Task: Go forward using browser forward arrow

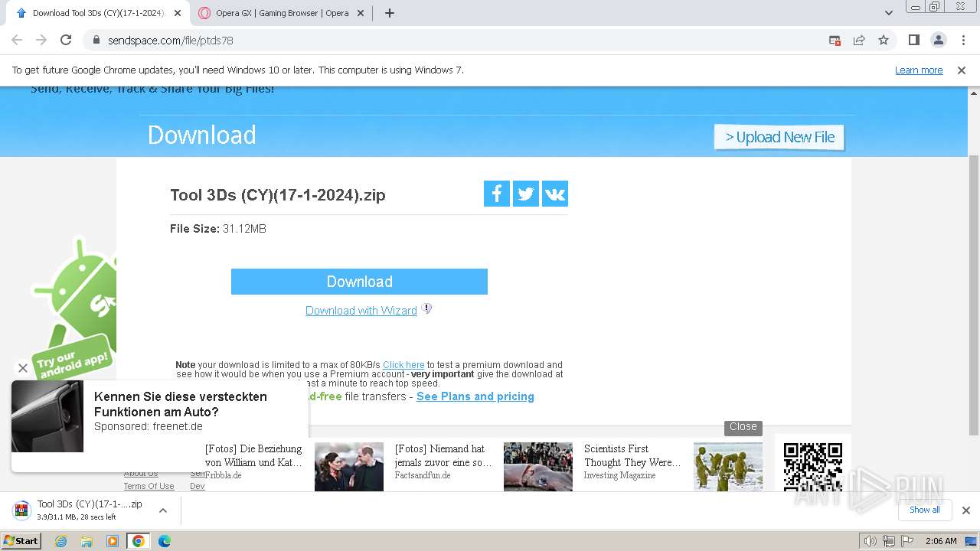Action: pos(41,40)
